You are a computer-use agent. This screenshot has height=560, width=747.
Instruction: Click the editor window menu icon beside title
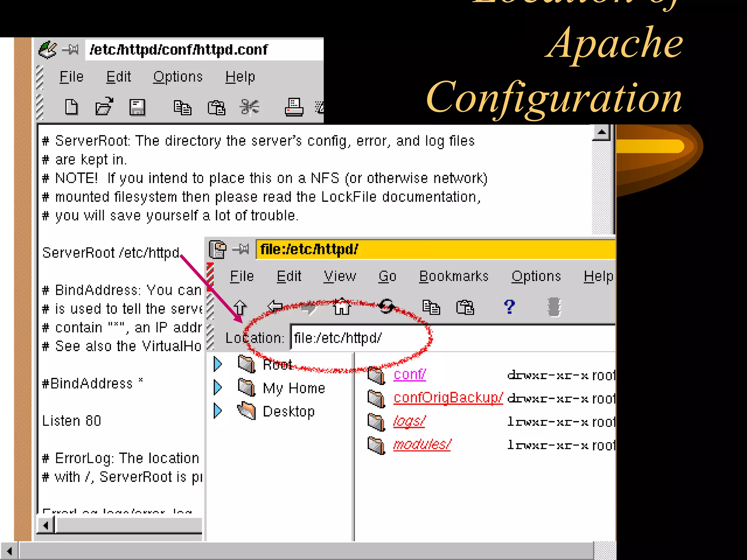tap(47, 50)
